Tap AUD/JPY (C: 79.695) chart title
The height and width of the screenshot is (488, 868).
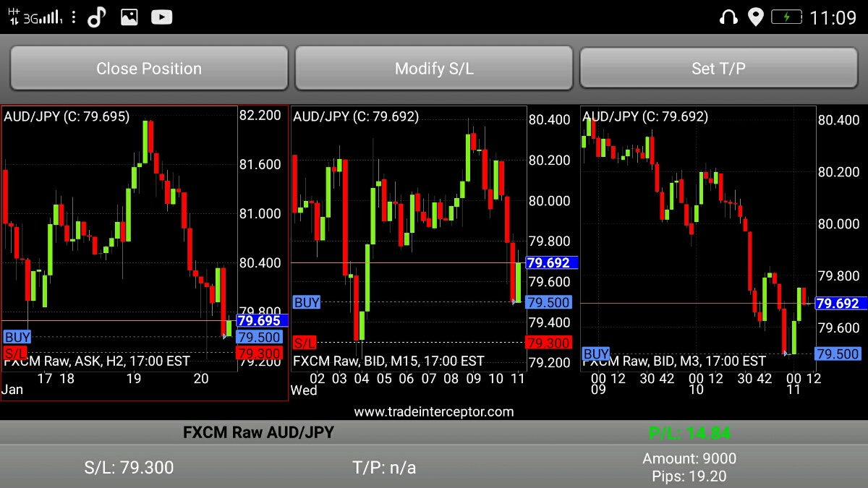(67, 116)
